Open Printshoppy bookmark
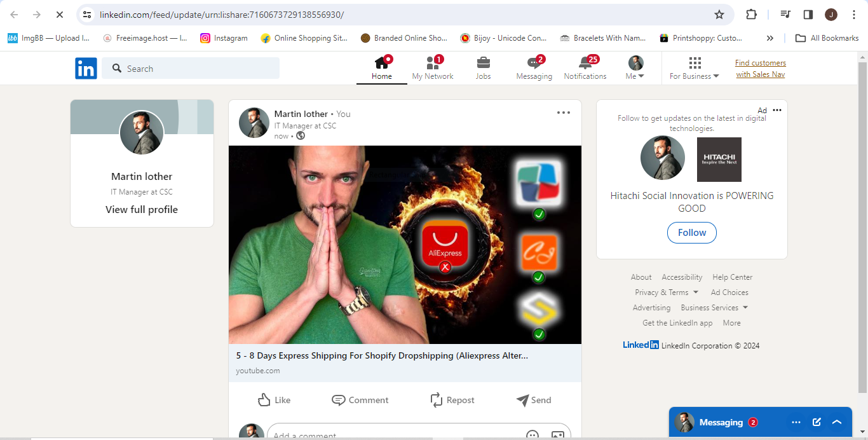This screenshot has height=440, width=868. tap(701, 38)
